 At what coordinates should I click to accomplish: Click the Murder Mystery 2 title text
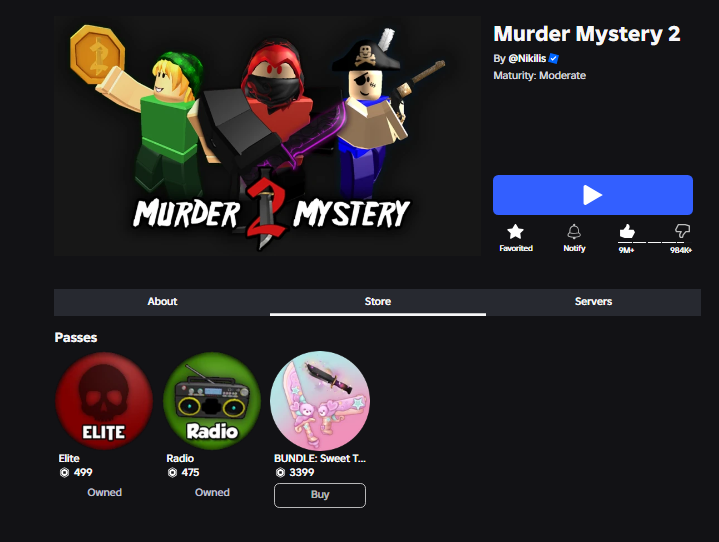586,34
